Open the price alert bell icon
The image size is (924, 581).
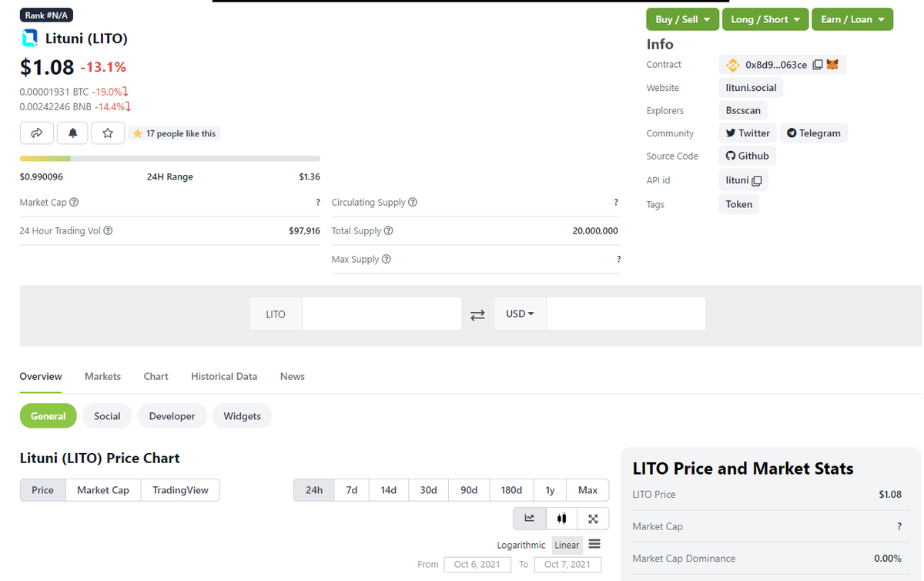point(72,133)
